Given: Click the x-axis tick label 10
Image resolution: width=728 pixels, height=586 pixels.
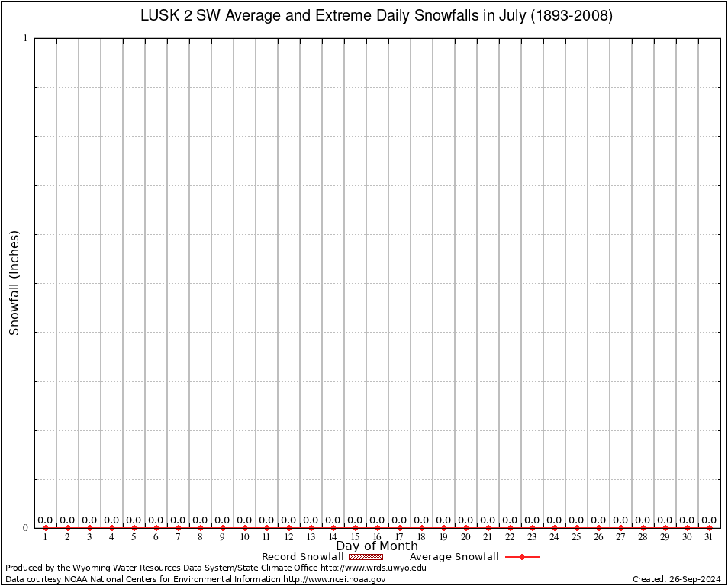Looking at the screenshot, I should [x=244, y=537].
